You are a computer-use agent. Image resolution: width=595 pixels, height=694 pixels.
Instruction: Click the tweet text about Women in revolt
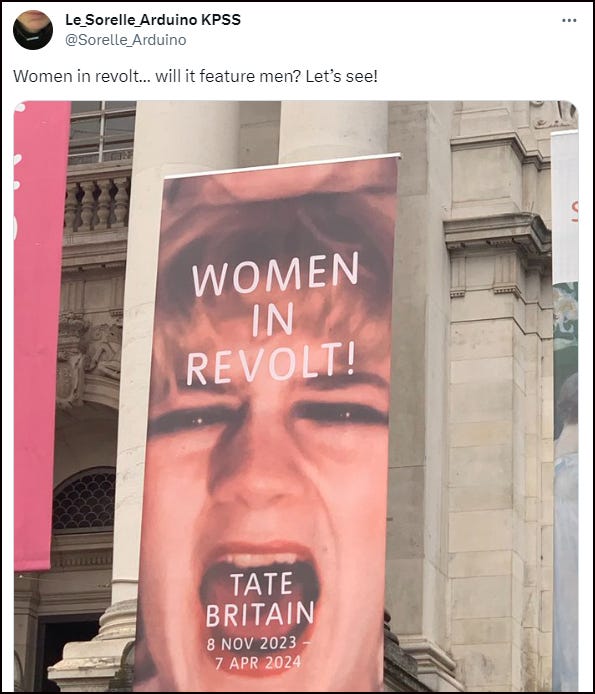click(195, 76)
